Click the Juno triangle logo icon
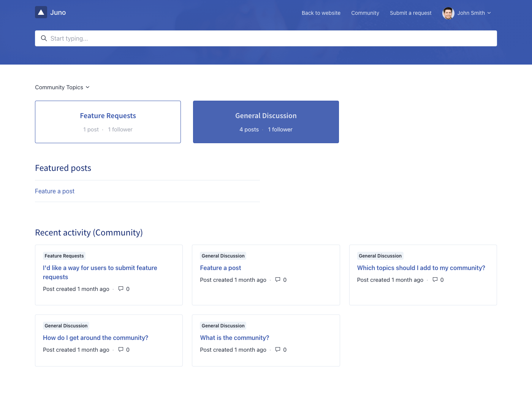 [41, 13]
